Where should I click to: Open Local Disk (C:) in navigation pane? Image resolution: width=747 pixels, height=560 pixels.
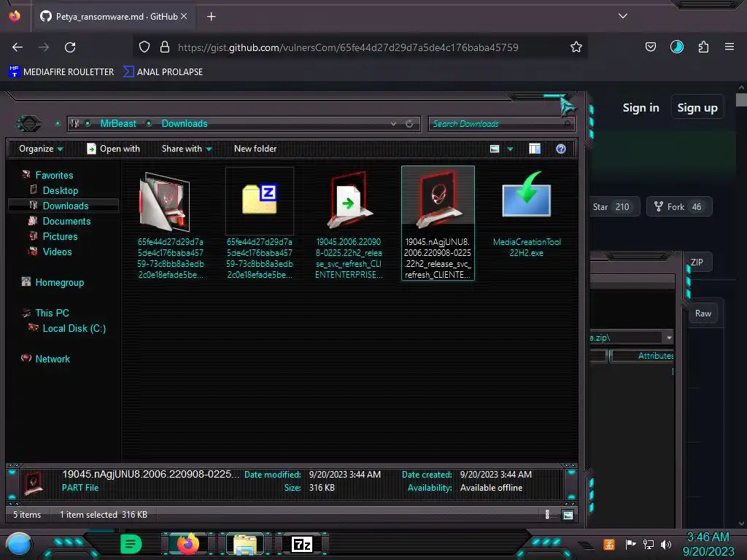(x=74, y=328)
